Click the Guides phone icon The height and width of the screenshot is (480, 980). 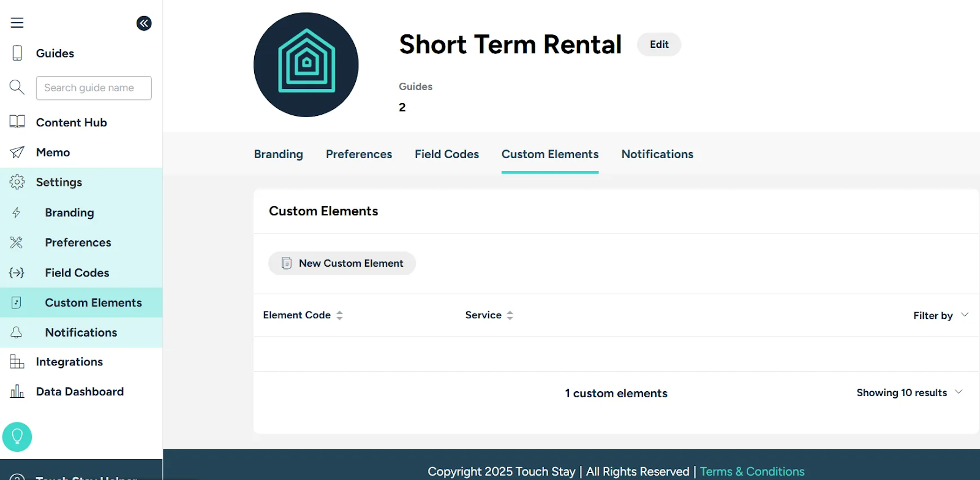point(17,53)
